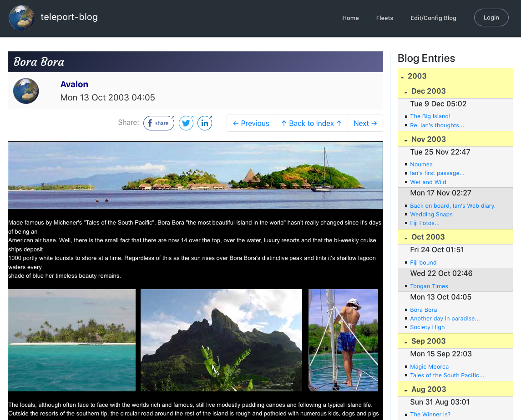
Task: Click Back to Index button
Action: pos(311,123)
